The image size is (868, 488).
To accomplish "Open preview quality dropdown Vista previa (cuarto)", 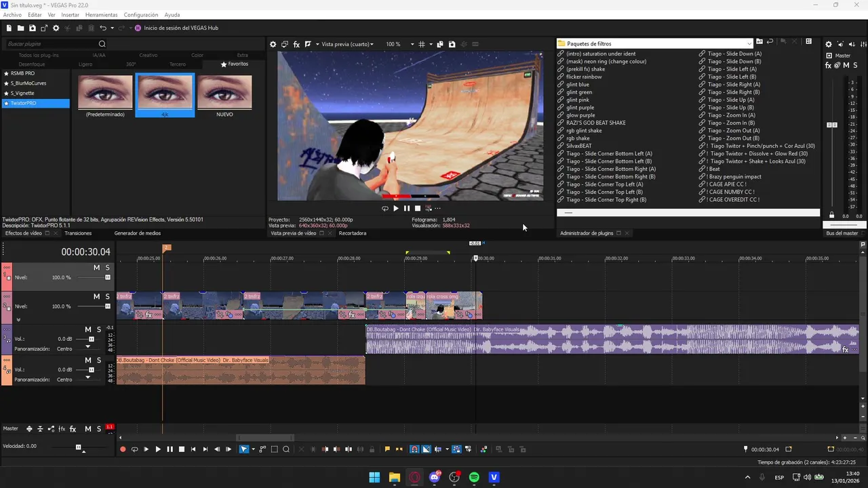I will click(347, 44).
